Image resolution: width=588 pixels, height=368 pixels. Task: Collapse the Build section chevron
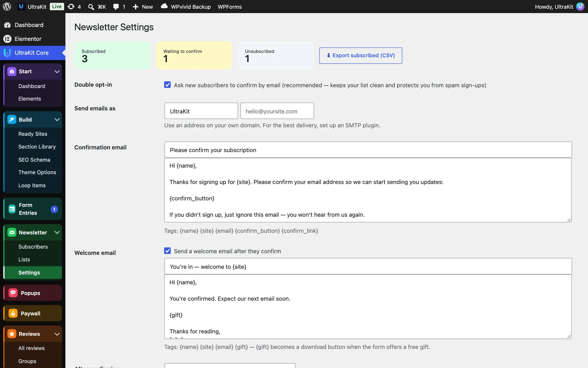pos(57,120)
